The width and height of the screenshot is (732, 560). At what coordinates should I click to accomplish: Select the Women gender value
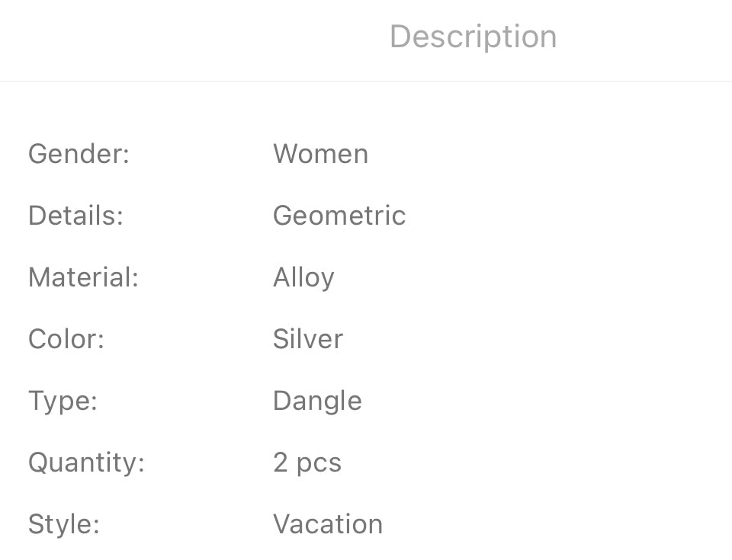click(x=320, y=154)
